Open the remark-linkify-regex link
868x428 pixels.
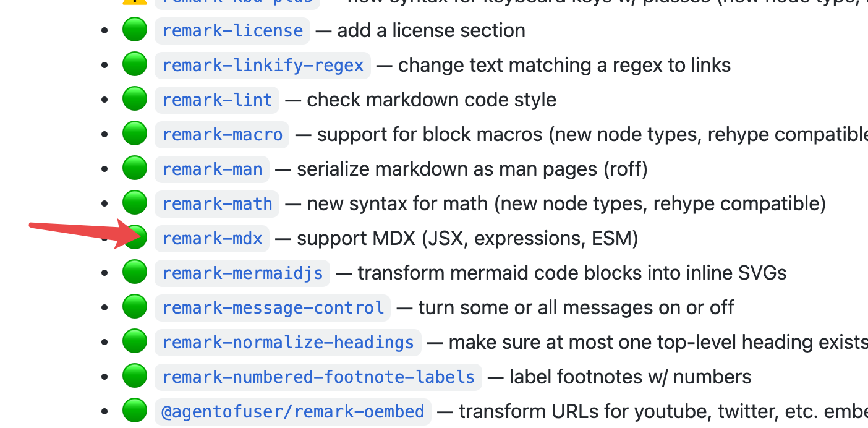pyautogui.click(x=262, y=65)
